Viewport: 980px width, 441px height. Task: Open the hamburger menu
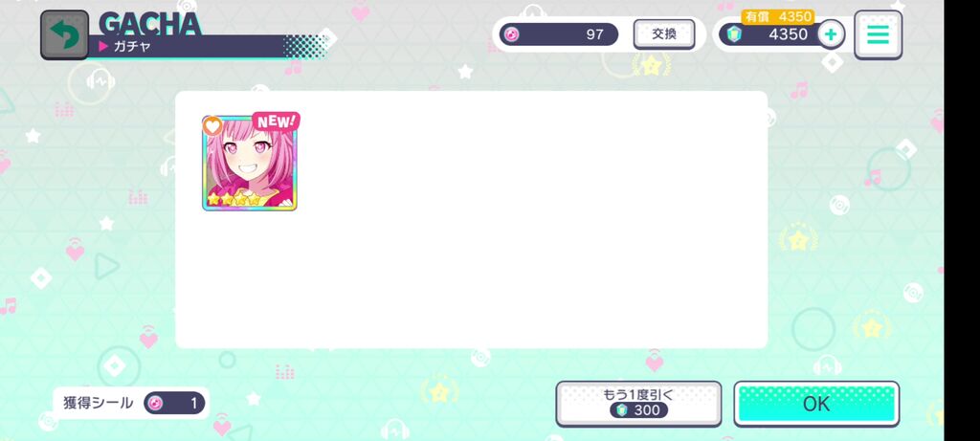coord(878,34)
